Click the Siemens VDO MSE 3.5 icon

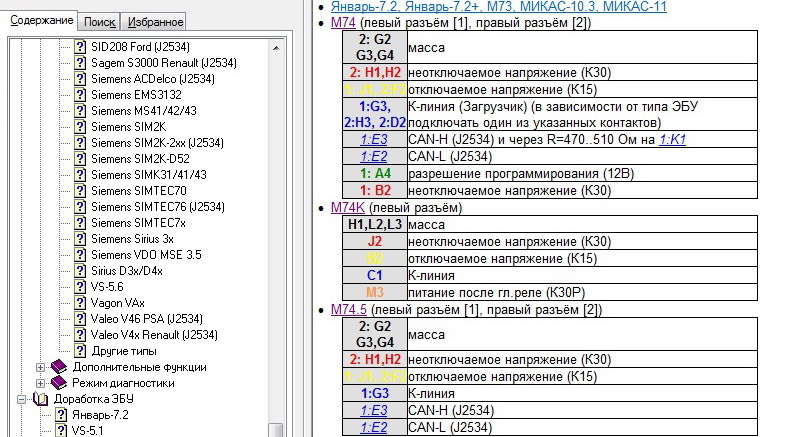click(80, 255)
